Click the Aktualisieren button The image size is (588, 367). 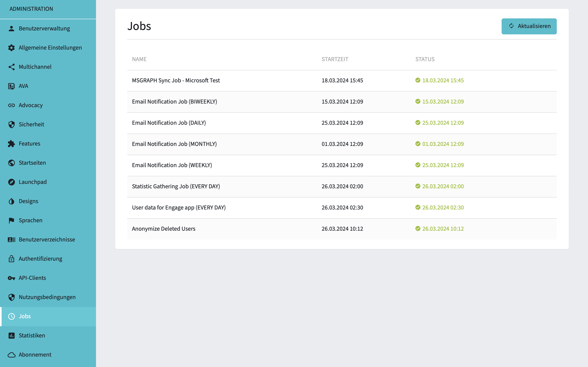(x=529, y=26)
